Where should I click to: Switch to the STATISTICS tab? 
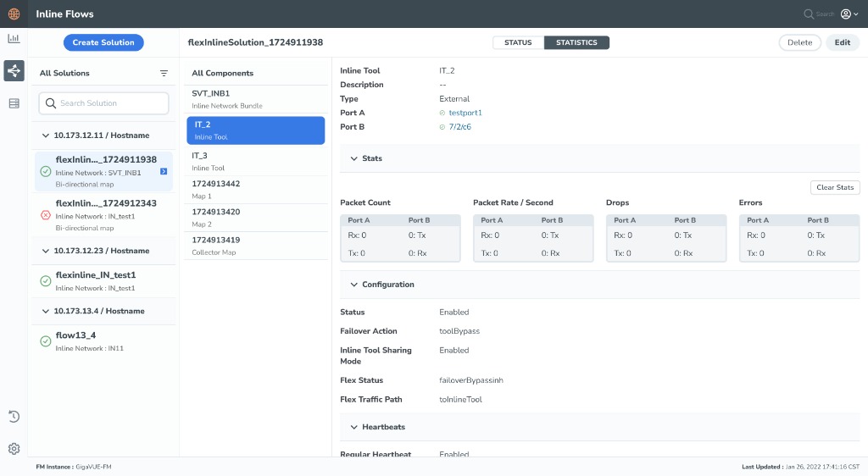(576, 42)
